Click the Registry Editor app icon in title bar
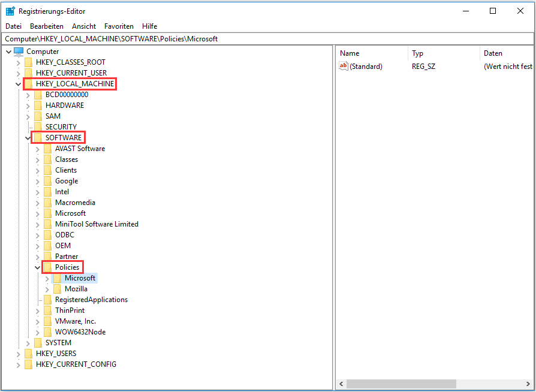 click(x=10, y=11)
